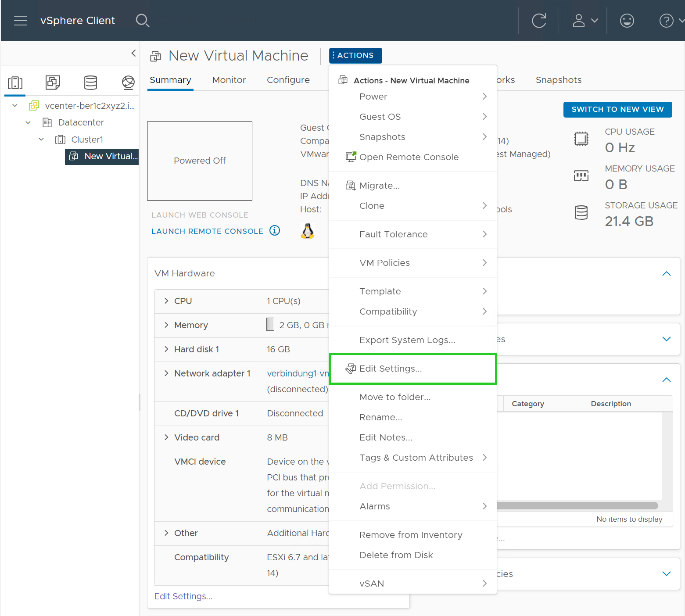Image resolution: width=685 pixels, height=616 pixels.
Task: Refresh the vSphere Client view
Action: pyautogui.click(x=539, y=21)
